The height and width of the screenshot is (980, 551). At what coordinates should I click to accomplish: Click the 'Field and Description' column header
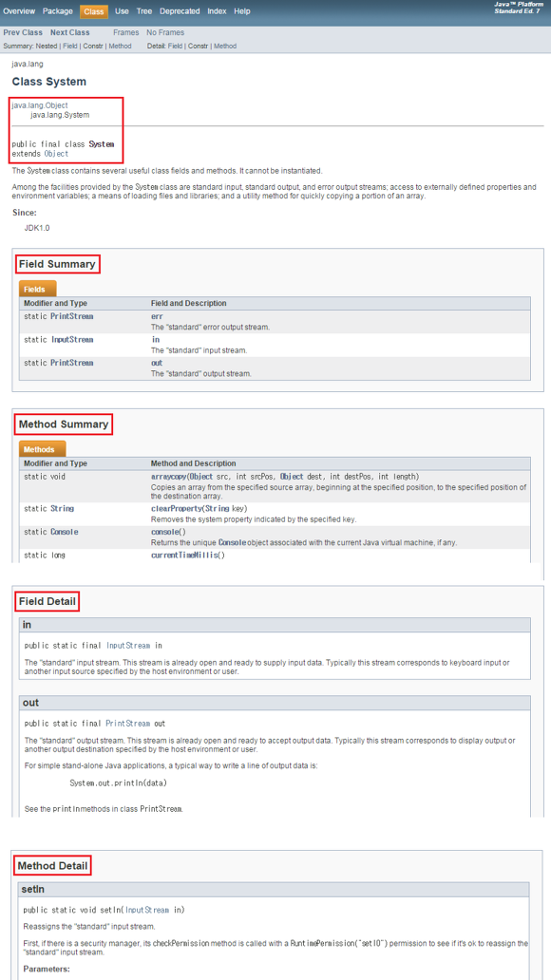pos(189,303)
